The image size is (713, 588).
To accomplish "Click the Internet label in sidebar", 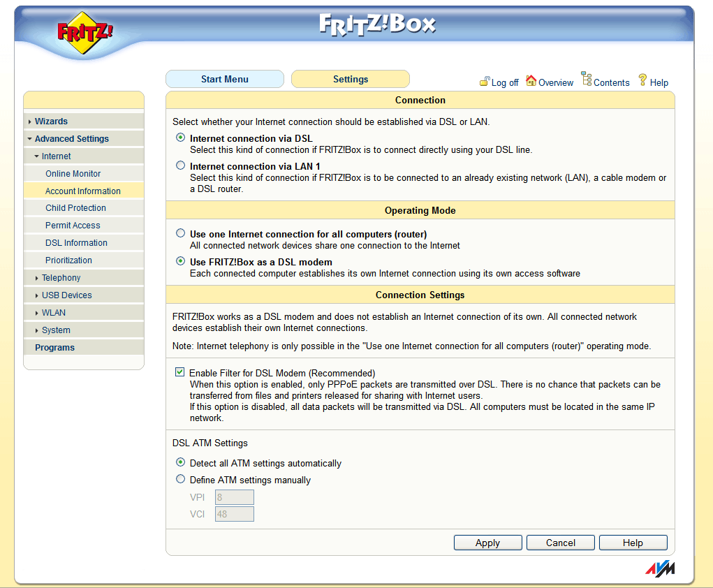I will point(57,156).
